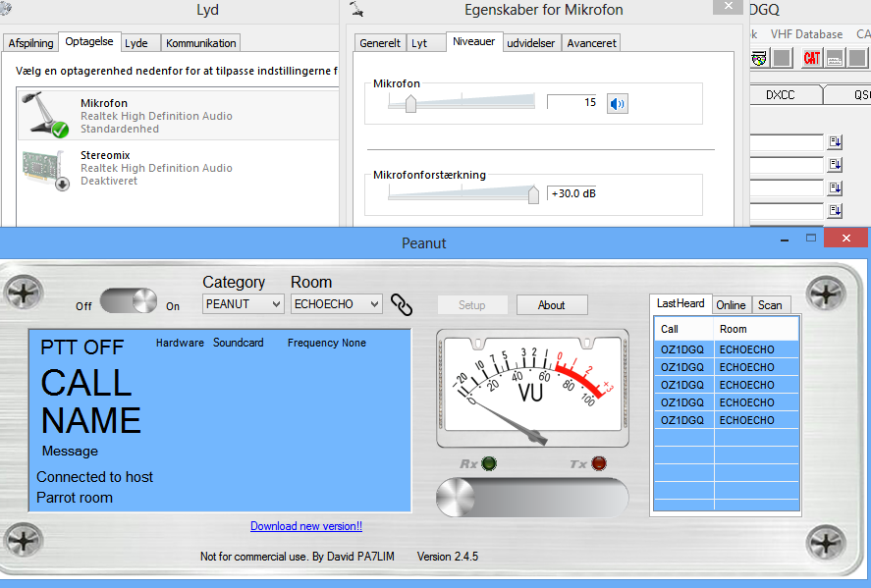Image resolution: width=871 pixels, height=588 pixels.
Task: Maximize the Peanut window
Action: point(811,239)
